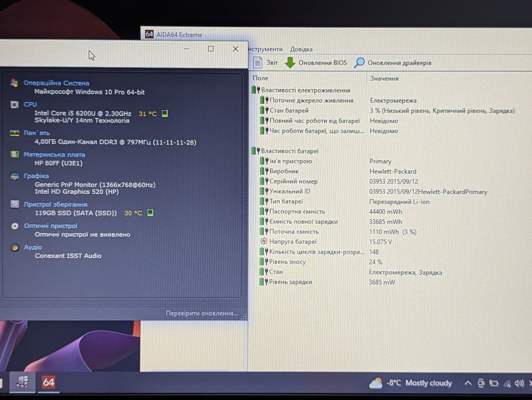The width and height of the screenshot is (532, 400).
Task: Click the Оновлення драйверів magnifier icon
Action: [359, 63]
